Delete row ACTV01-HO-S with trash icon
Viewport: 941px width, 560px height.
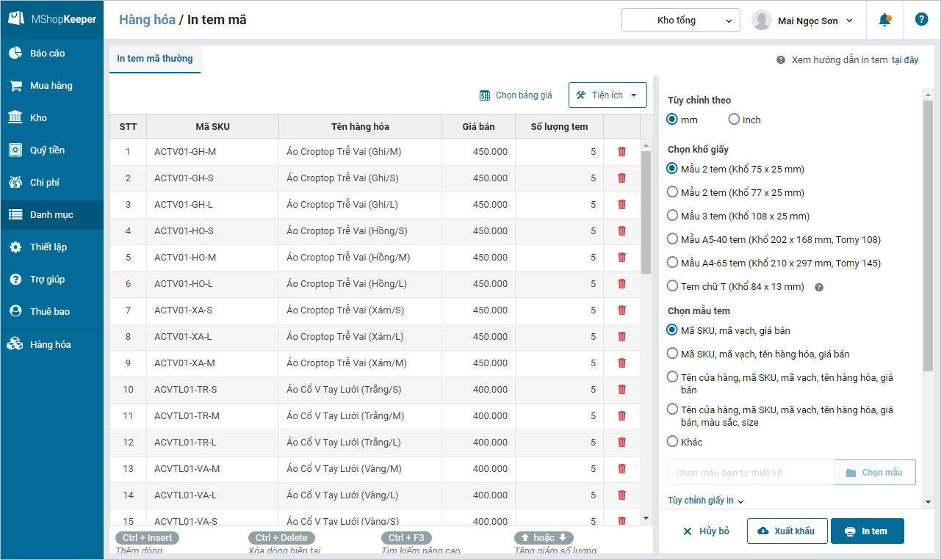(622, 231)
